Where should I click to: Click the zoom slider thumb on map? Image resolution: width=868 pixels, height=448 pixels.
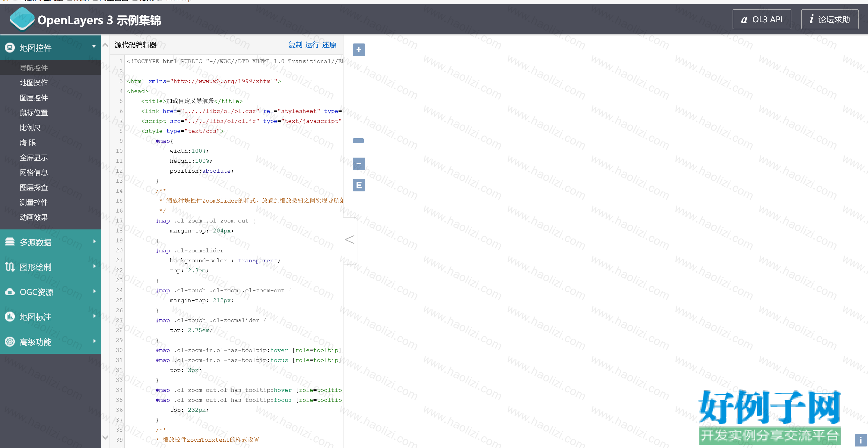click(x=358, y=141)
